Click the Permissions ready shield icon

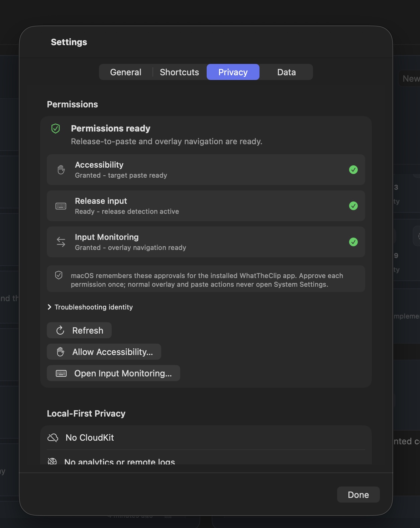56,128
